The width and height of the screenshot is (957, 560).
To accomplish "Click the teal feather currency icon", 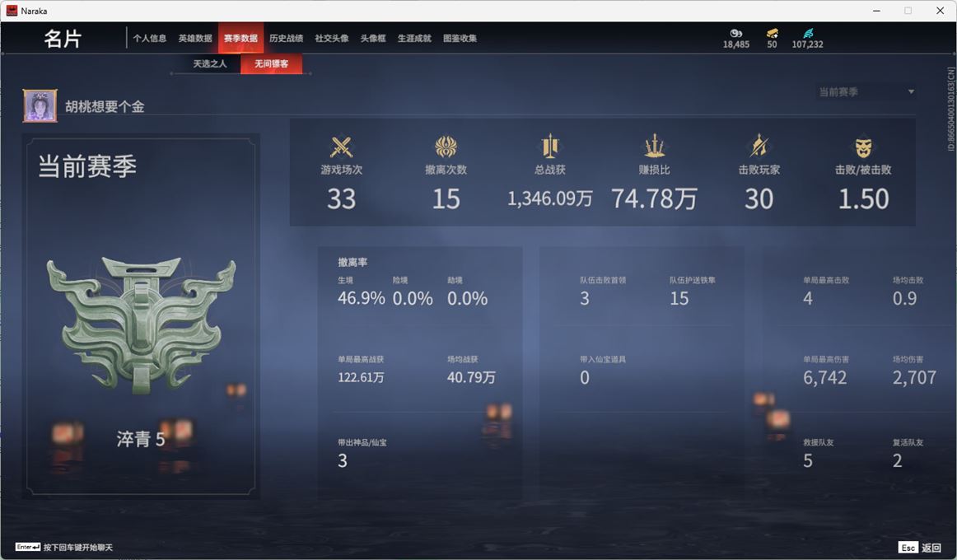I will coord(808,33).
